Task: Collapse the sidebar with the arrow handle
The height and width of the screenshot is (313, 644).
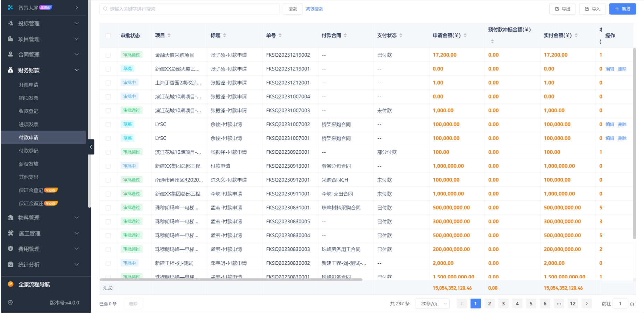Action: (x=91, y=147)
